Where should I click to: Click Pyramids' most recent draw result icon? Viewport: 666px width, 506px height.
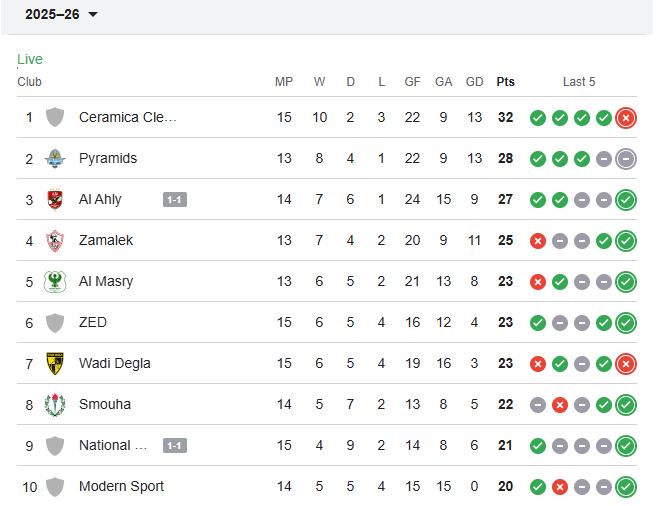point(626,158)
